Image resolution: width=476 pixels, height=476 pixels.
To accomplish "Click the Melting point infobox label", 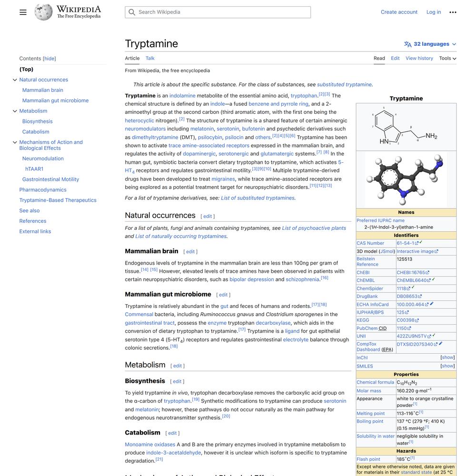I will pos(370,414).
